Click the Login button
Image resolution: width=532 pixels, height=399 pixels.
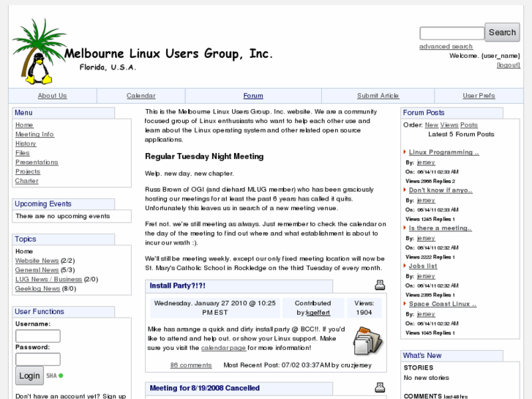(29, 376)
